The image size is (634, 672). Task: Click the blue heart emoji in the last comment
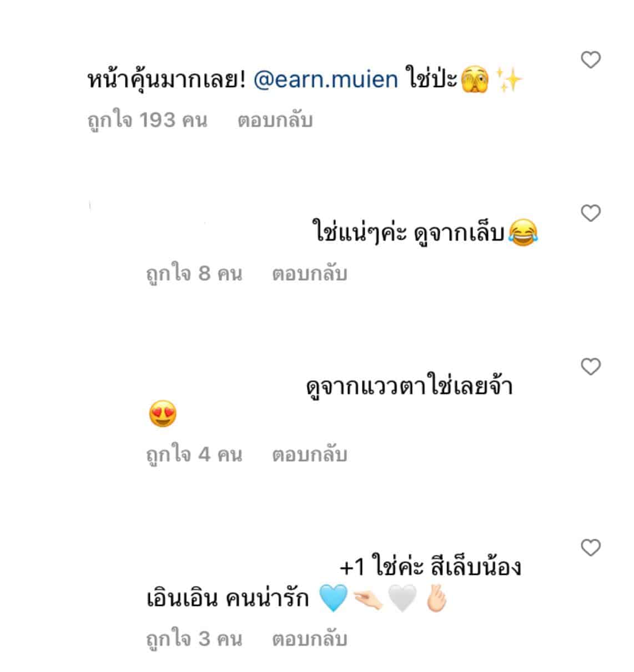click(333, 599)
